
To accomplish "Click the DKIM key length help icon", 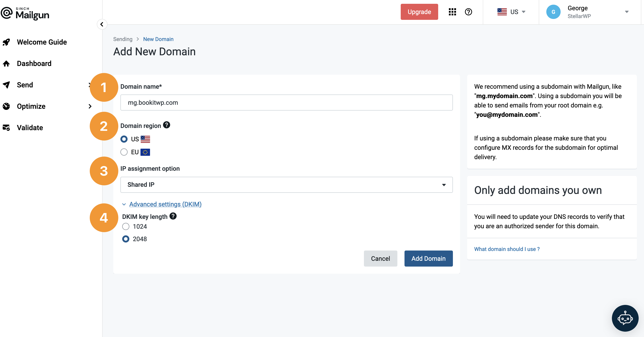I will pyautogui.click(x=173, y=216).
